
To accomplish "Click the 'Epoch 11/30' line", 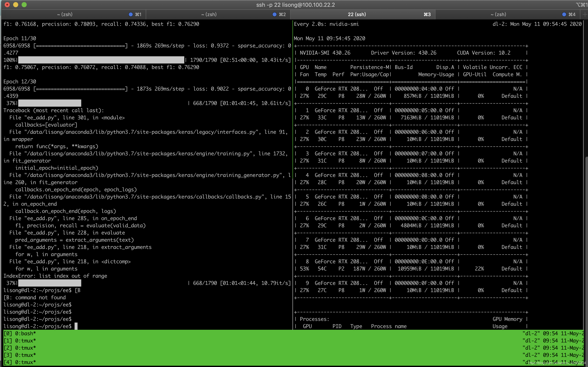I will [x=20, y=38].
